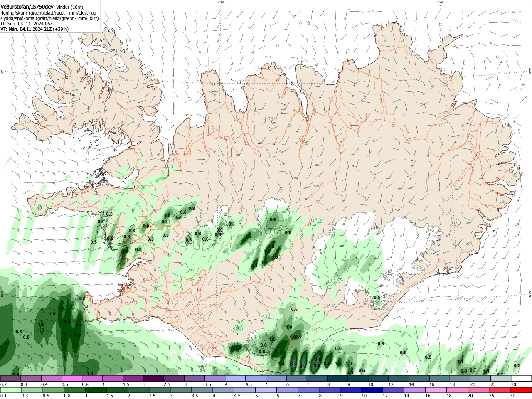Select upper legend swatch between 12 and 14
This screenshot has height=399, width=532.
398,378
